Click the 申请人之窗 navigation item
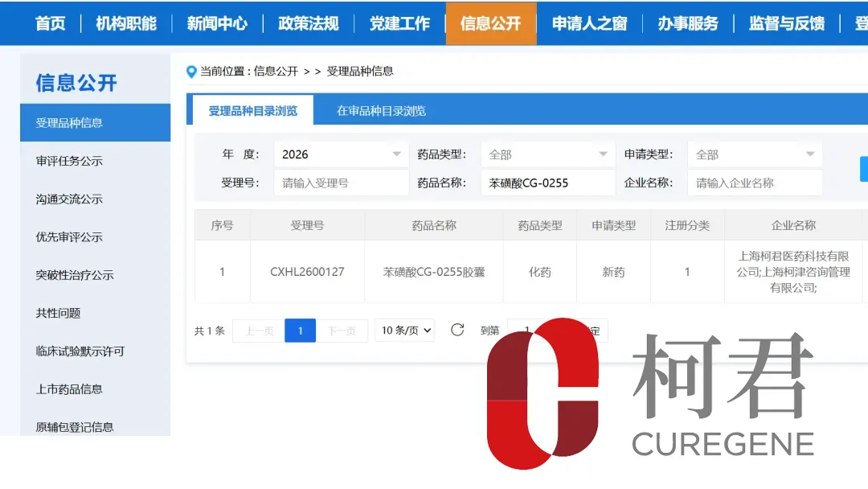This screenshot has height=489, width=868. point(589,23)
